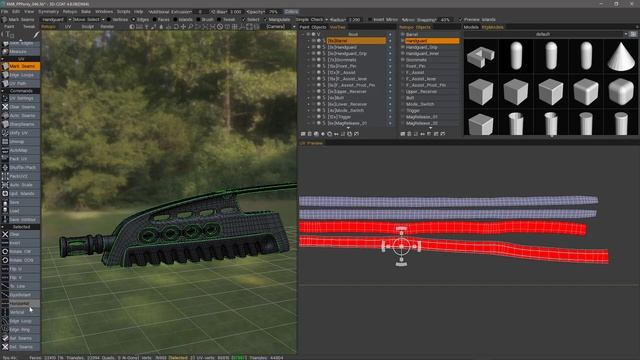Align the selection with Vertical
Viewport: 640px width, 360px height.
pyautogui.click(x=20, y=312)
